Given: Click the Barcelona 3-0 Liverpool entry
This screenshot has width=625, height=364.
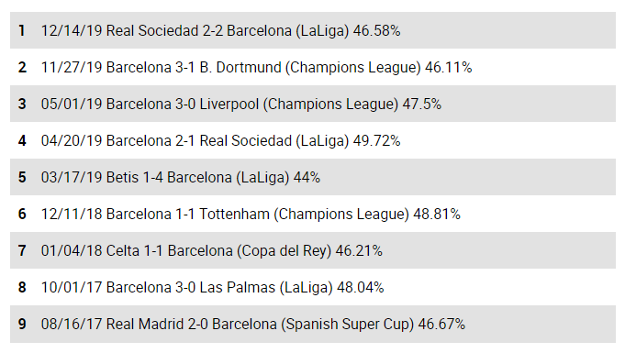Looking at the screenshot, I should tap(313, 104).
